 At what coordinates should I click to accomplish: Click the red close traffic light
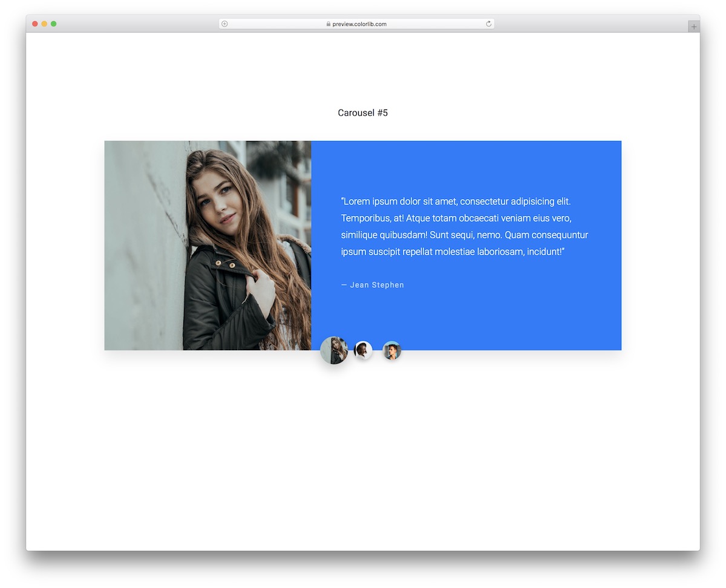click(35, 22)
